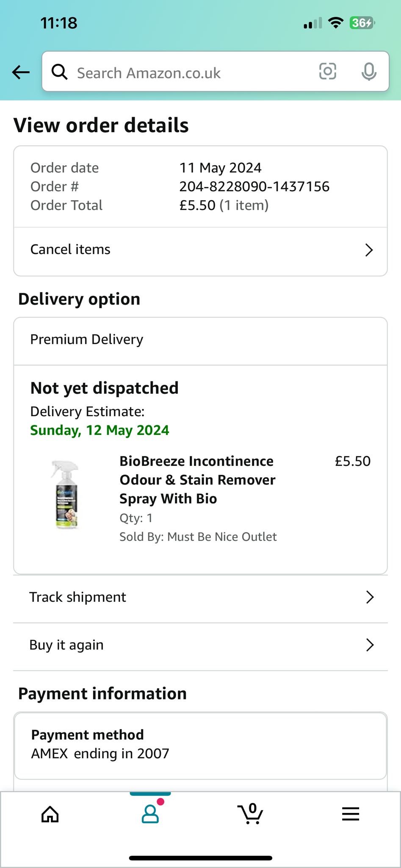401x868 pixels.
Task: Go to Home tab icon
Action: (50, 814)
